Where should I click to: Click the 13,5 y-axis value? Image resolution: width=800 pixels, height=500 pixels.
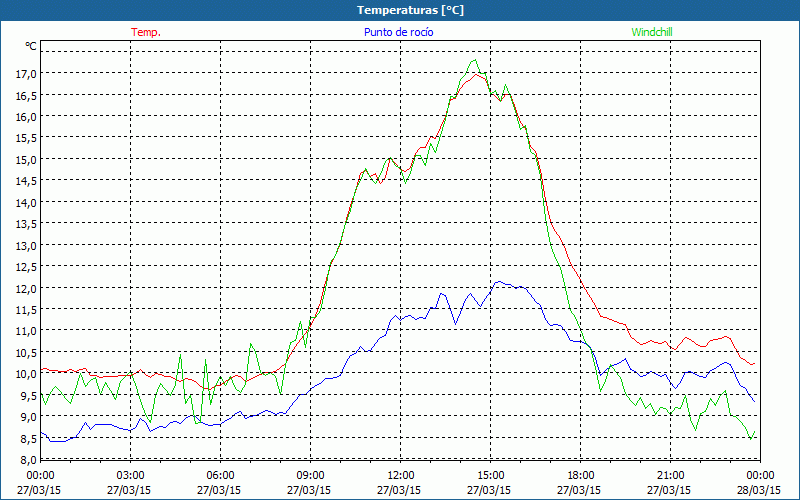[x=27, y=223]
